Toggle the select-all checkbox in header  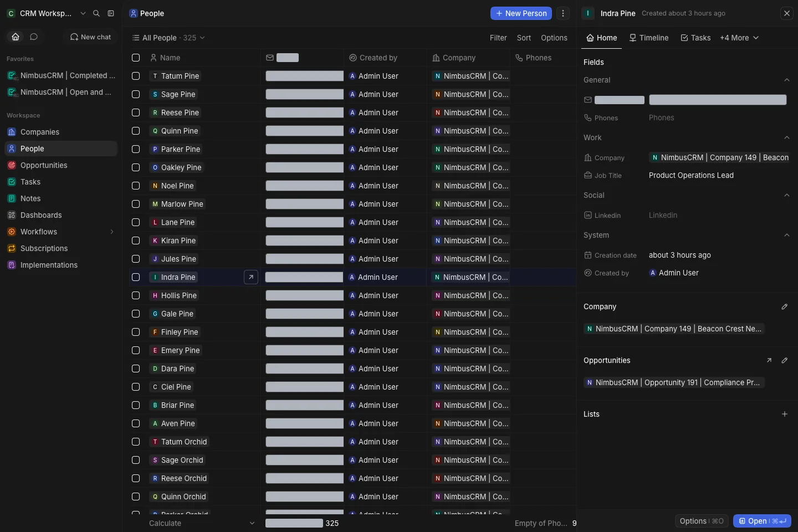(136, 58)
